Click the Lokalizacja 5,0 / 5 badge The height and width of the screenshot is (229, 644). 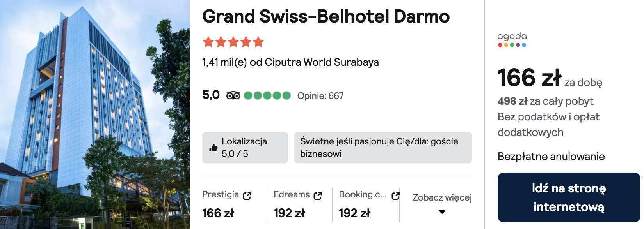click(x=245, y=148)
